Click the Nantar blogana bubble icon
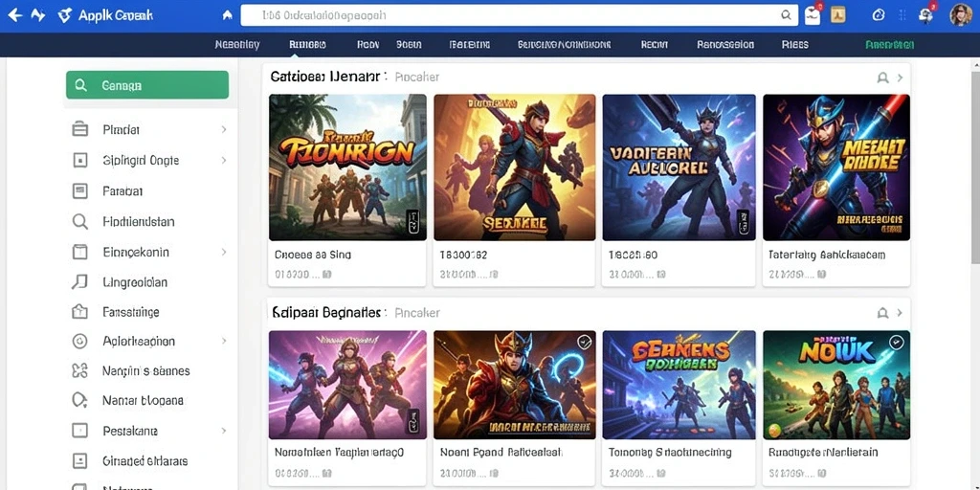 (80, 400)
